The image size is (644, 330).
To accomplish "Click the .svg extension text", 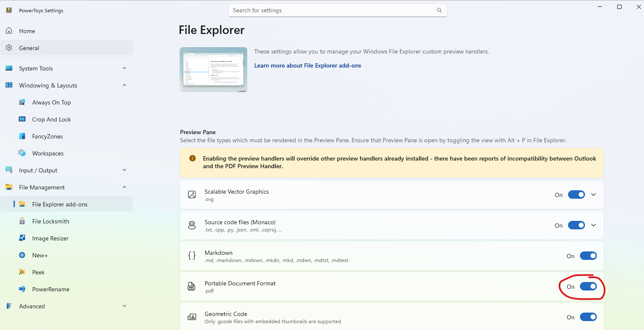I will 210,199.
